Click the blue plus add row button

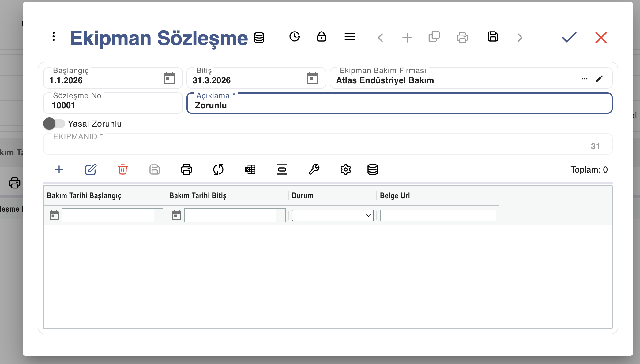(59, 169)
